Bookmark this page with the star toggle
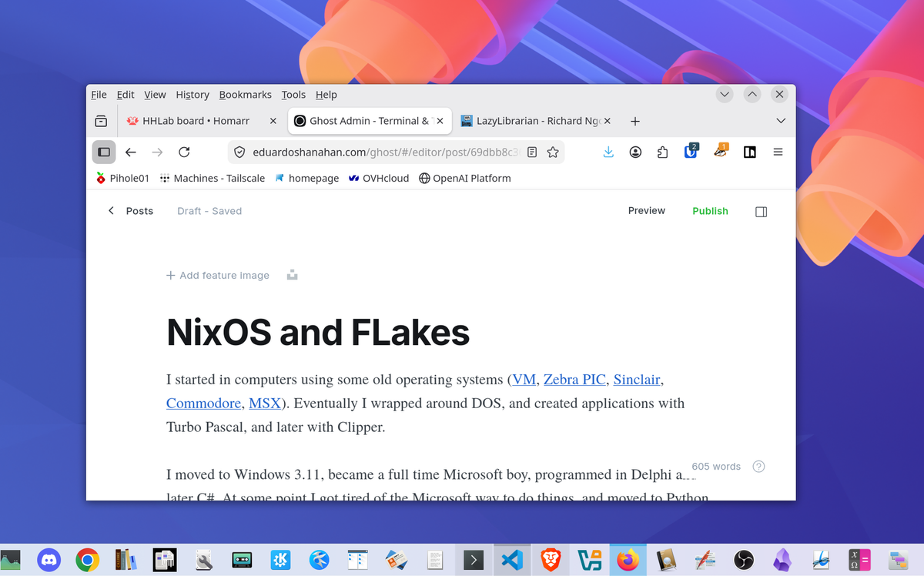924x576 pixels. (x=553, y=152)
